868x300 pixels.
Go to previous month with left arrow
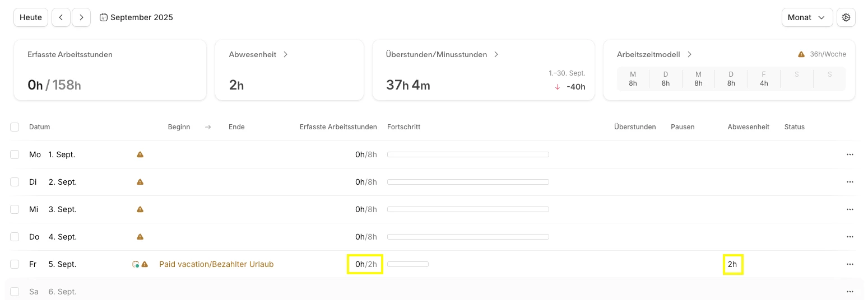coord(61,17)
